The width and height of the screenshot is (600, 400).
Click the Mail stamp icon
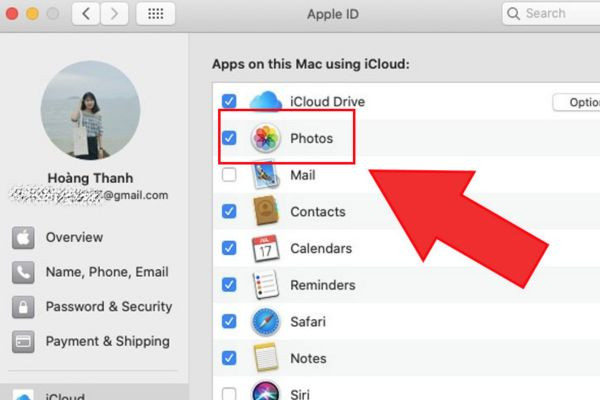click(266, 175)
